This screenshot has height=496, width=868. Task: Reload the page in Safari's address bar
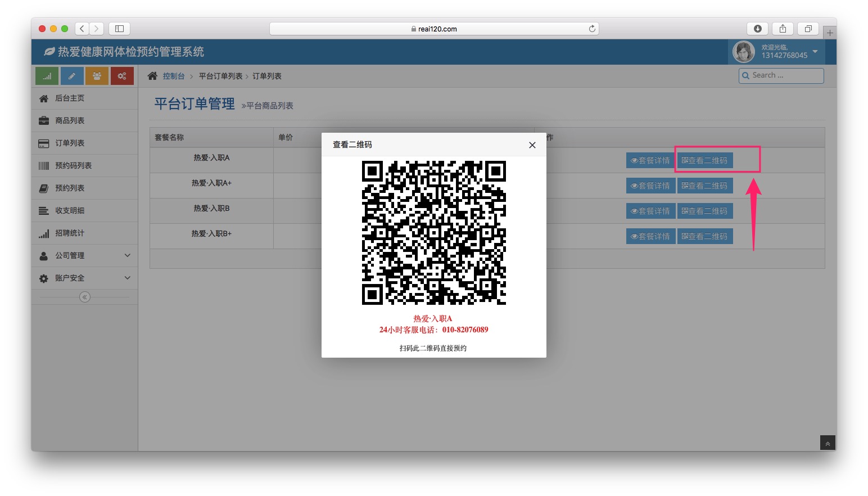[x=592, y=29]
